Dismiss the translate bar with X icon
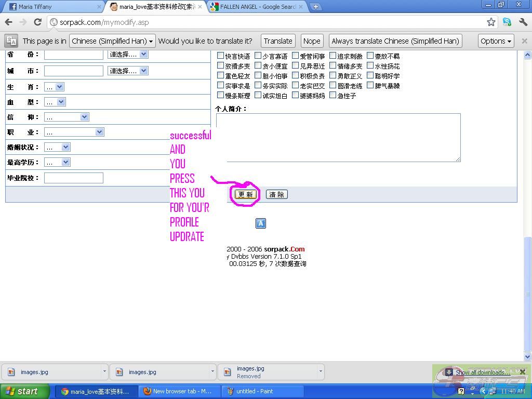The height and width of the screenshot is (399, 532). pyautogui.click(x=524, y=41)
